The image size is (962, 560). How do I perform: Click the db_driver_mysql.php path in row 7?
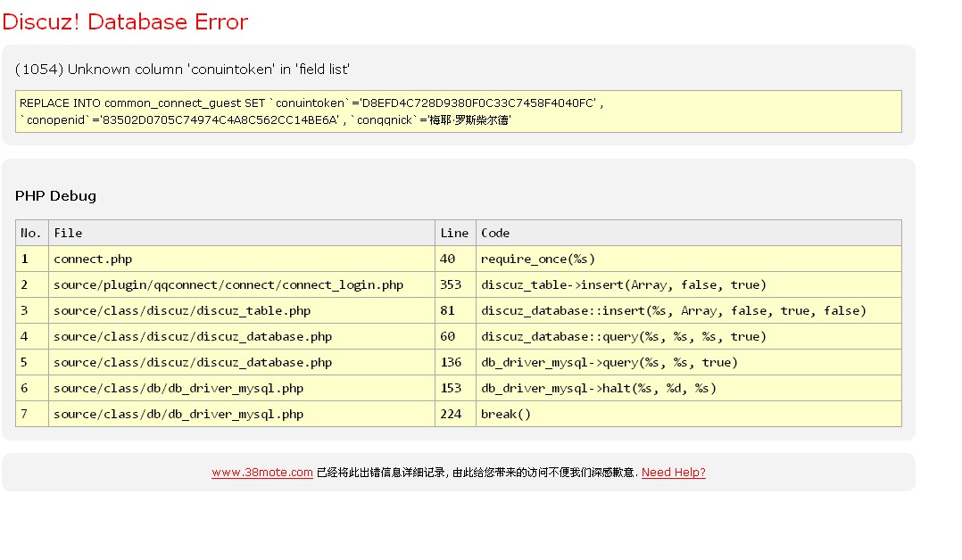(x=178, y=415)
